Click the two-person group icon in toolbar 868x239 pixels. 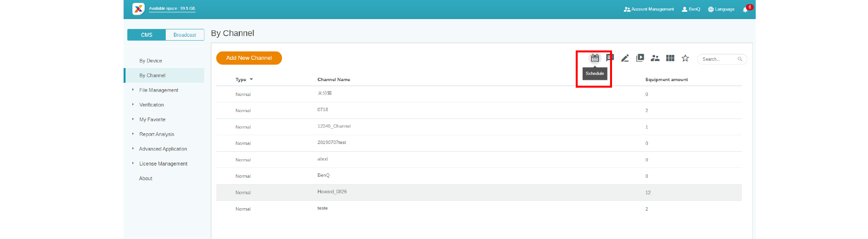pos(655,58)
